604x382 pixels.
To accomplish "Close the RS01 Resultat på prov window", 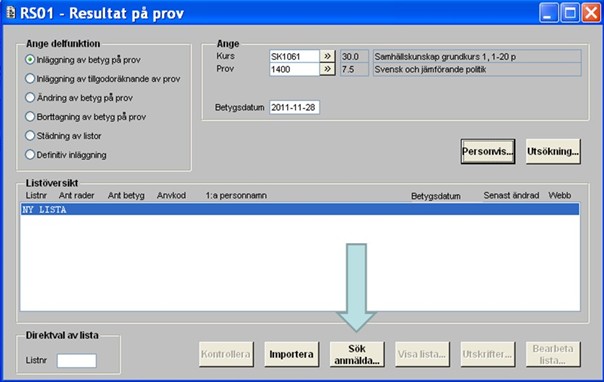I will (591, 13).
